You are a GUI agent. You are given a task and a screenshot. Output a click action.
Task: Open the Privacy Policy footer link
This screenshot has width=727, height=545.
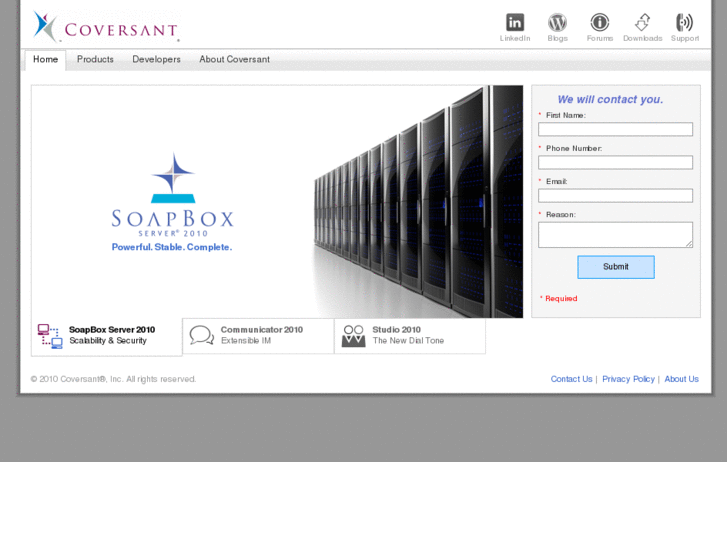[x=628, y=379]
